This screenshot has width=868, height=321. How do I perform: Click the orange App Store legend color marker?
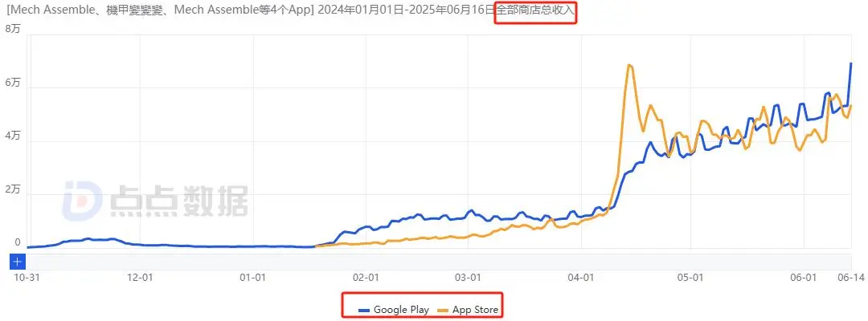444,311
